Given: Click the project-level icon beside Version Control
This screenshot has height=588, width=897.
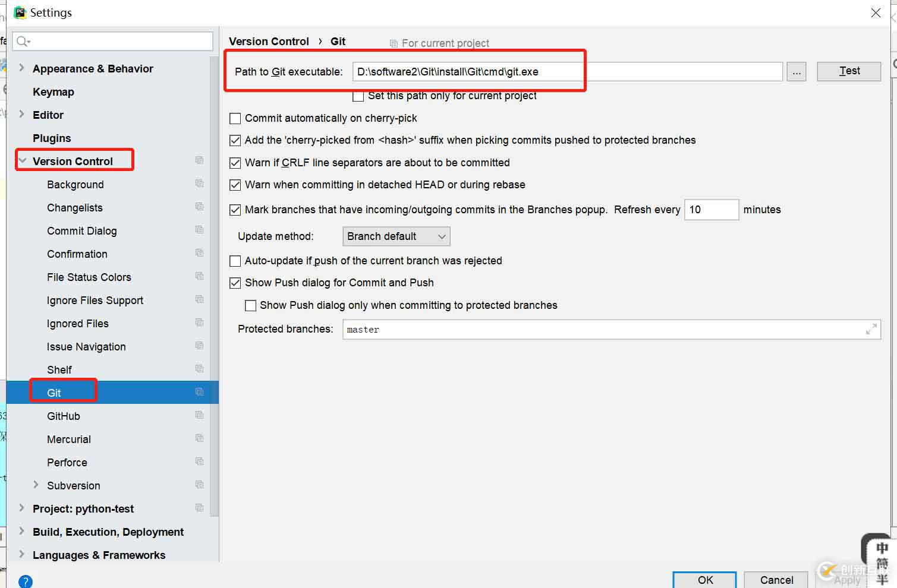Looking at the screenshot, I should [x=199, y=161].
